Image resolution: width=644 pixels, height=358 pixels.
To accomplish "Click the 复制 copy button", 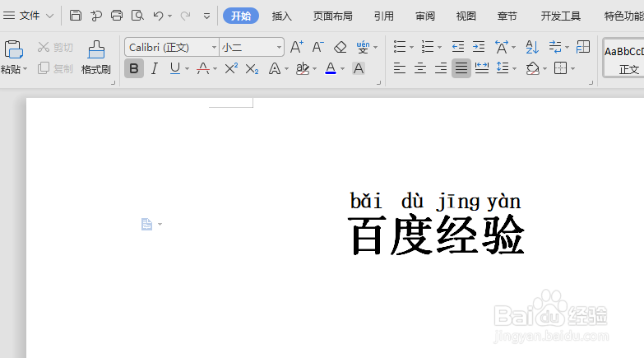I will point(55,68).
